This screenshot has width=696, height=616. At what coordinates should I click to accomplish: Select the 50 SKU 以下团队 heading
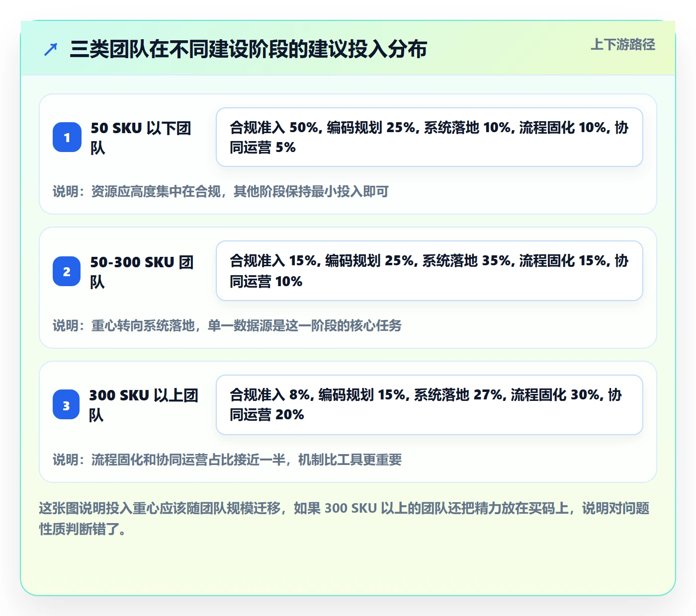tap(141, 138)
